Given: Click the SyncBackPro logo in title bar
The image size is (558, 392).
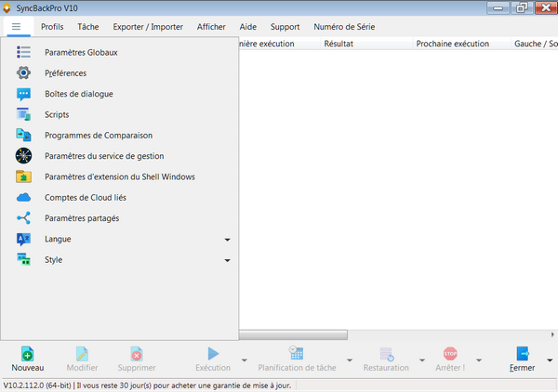Looking at the screenshot, I should [x=7, y=7].
